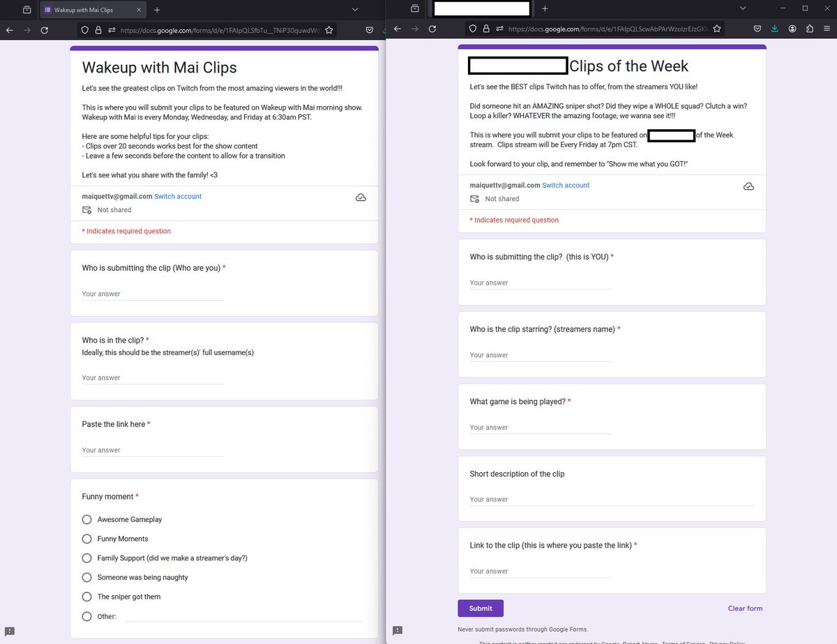Click answer field for this is YOU question
Image resolution: width=837 pixels, height=644 pixels.
541,283
